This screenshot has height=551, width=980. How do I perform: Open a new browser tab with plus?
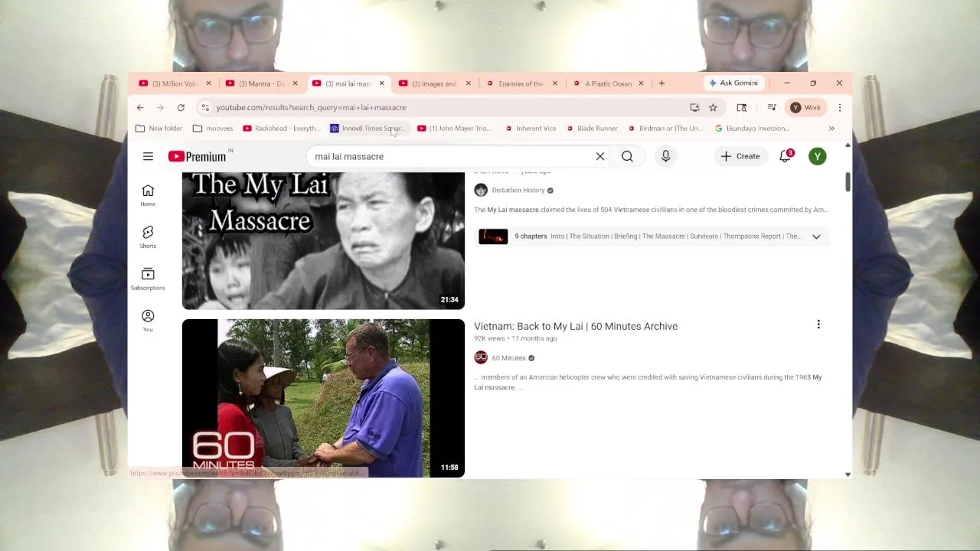(661, 83)
